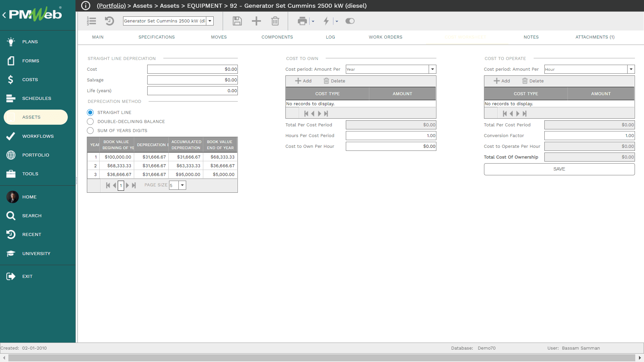Screen dimensions: 644x362
Task: Select Straight Line depreciation method
Action: (x=90, y=112)
